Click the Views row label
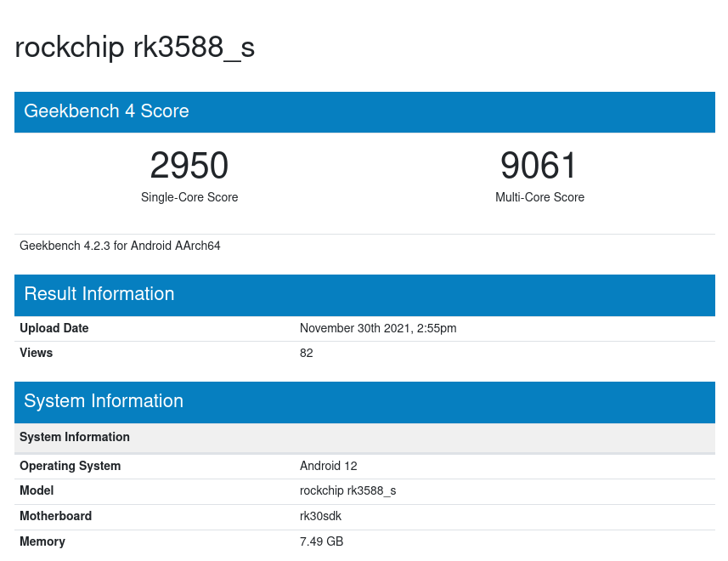 coord(36,353)
